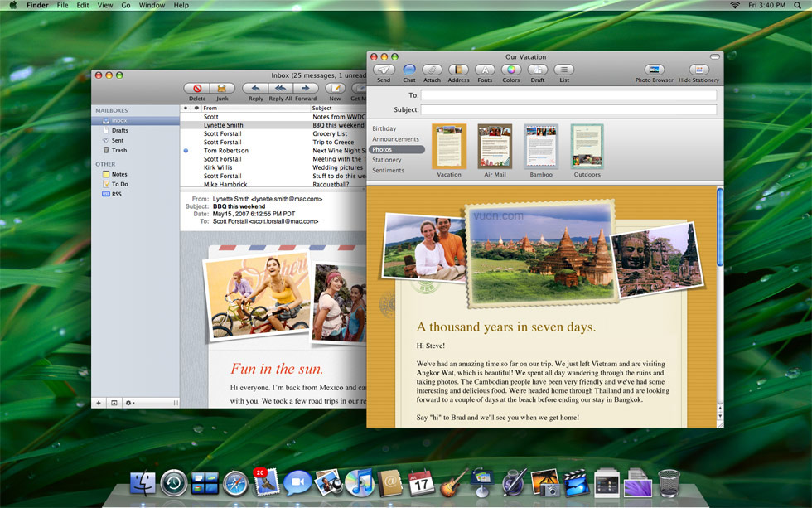Sort messages by the Subject column header
The image size is (812, 508).
tap(338, 109)
